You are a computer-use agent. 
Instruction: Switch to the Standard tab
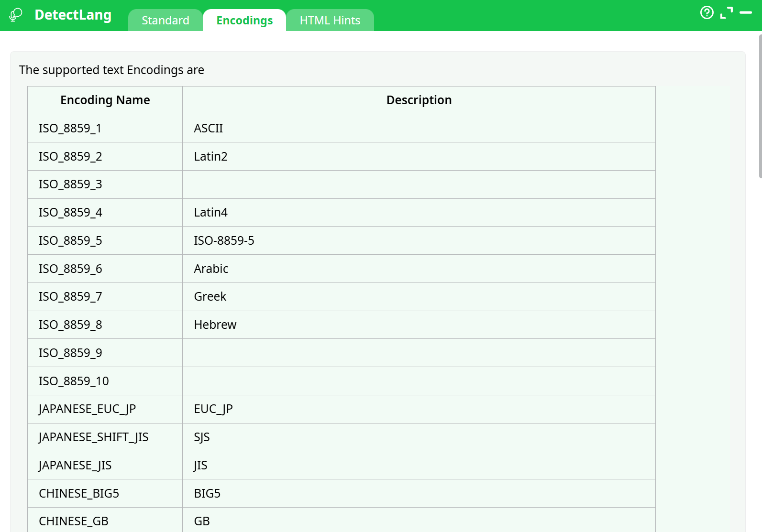[165, 21]
